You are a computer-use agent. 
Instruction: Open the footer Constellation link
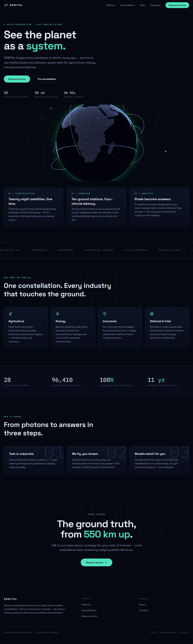click(89, 611)
